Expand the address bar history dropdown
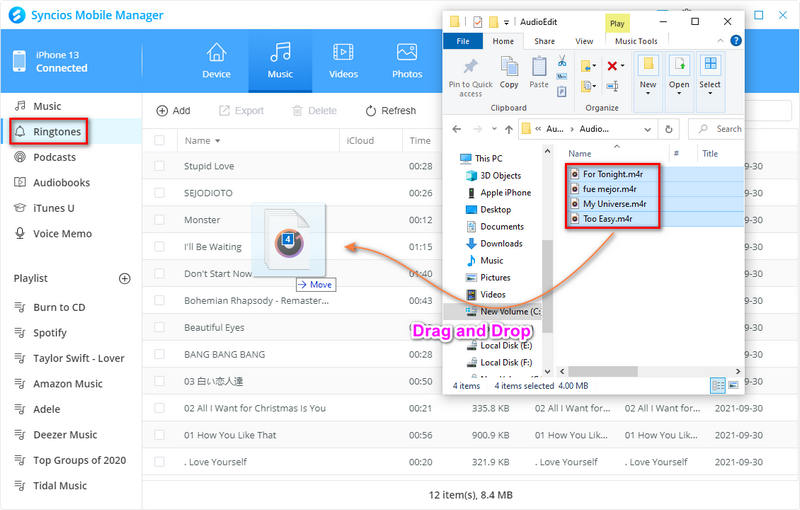 (647, 130)
